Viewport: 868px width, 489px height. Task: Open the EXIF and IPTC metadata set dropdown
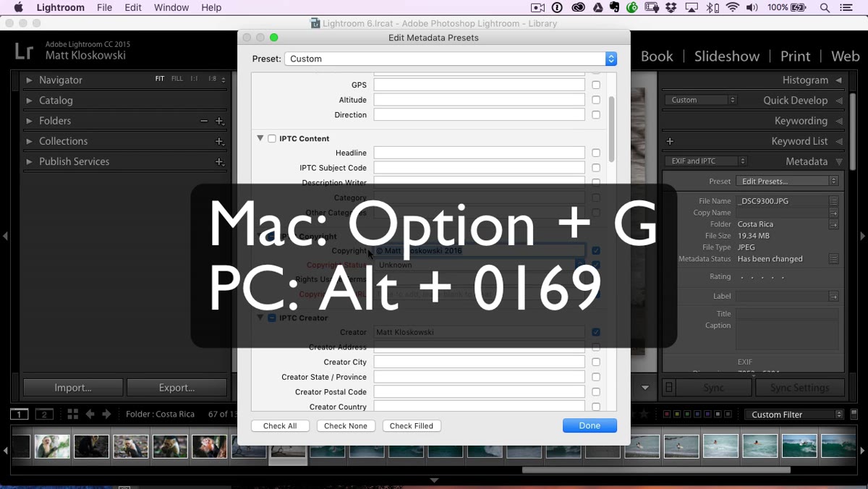click(705, 161)
